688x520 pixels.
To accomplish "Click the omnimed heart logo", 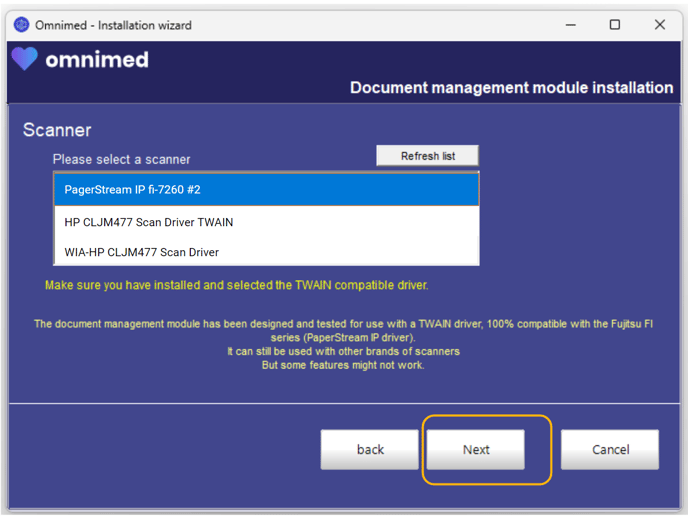I will point(25,58).
